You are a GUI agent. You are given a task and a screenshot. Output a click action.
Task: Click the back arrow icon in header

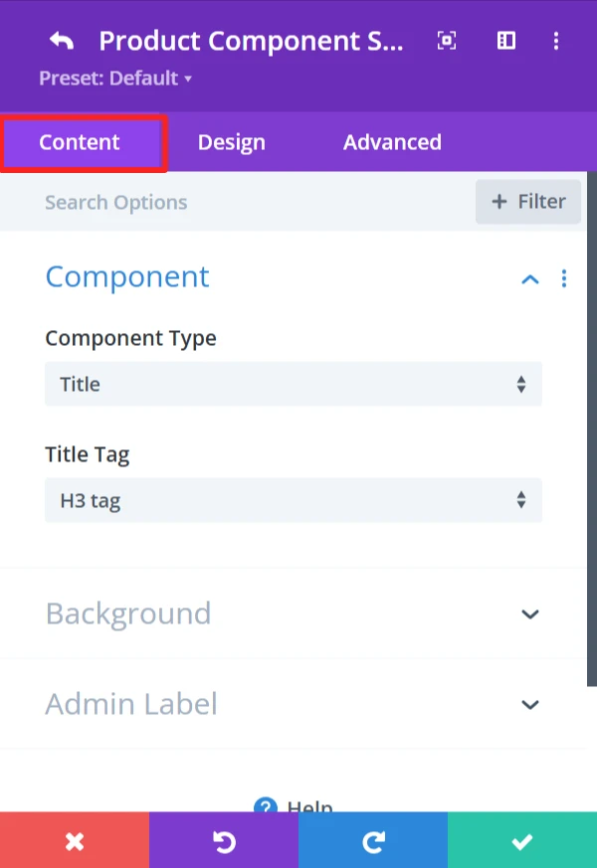tap(62, 41)
